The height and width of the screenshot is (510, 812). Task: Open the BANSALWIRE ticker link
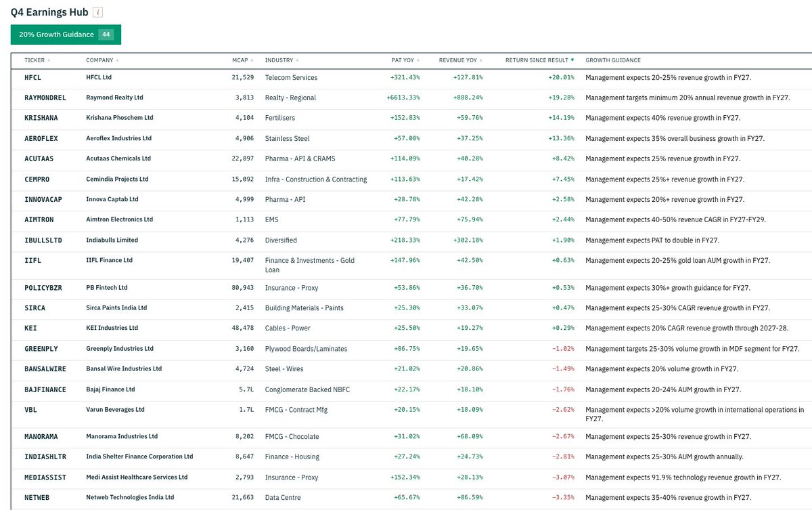[45, 369]
